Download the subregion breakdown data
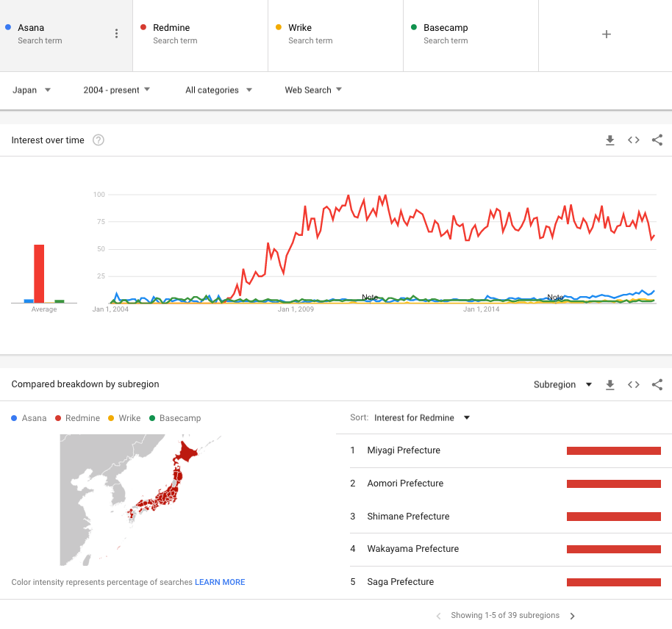Viewport: 672px width, 629px height. [610, 385]
